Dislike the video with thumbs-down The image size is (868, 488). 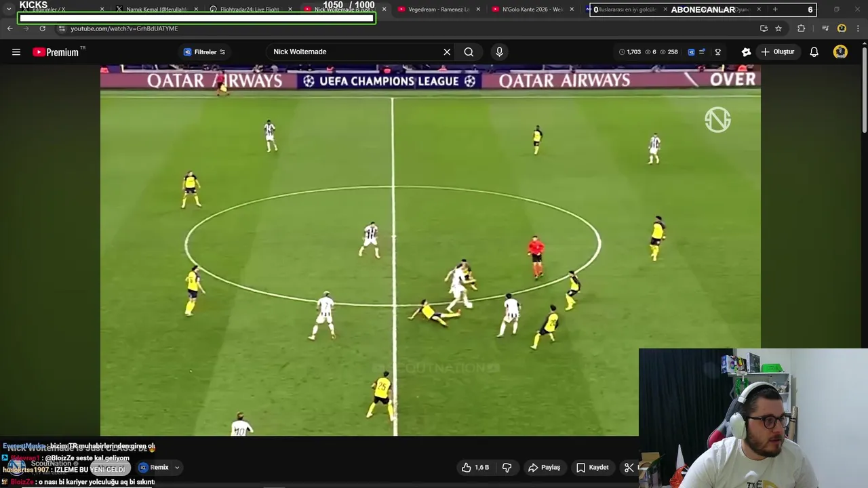click(507, 468)
